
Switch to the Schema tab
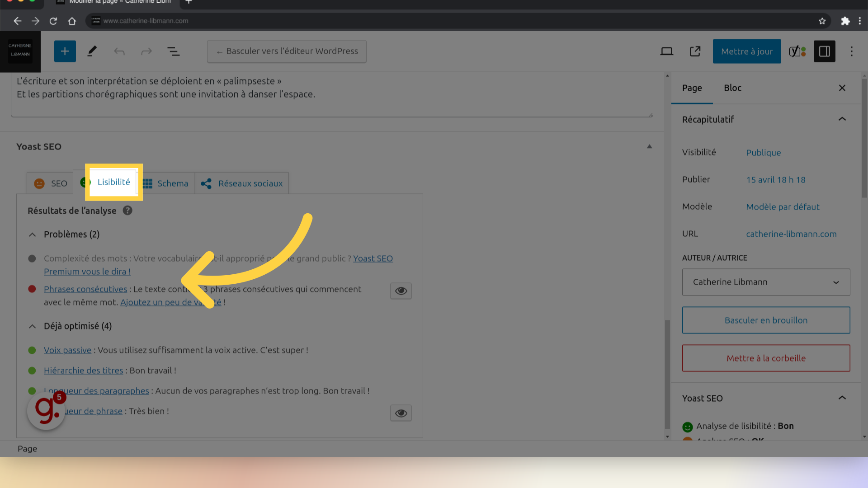[x=165, y=183]
